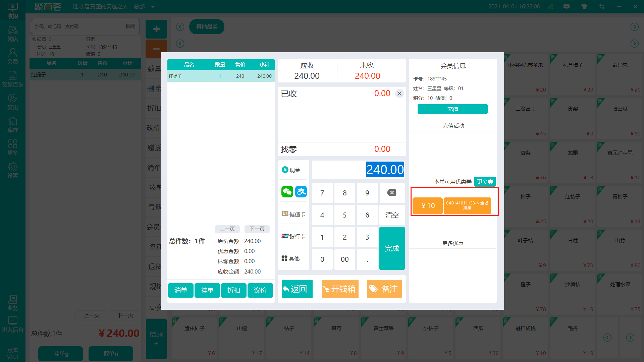
Task: Click keypad 00 key
Action: pos(344,259)
